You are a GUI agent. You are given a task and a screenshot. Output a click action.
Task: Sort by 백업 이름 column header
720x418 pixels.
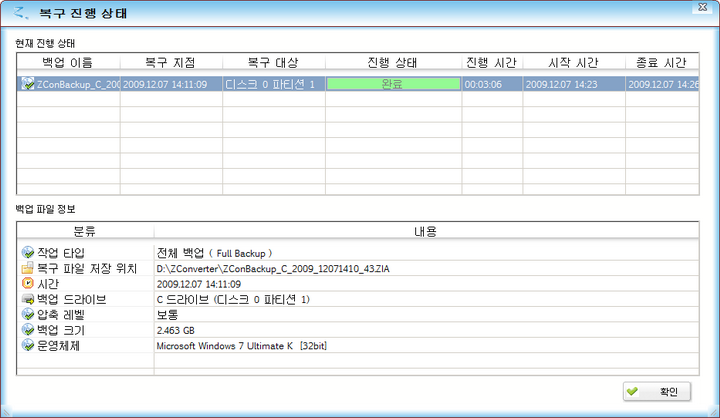pyautogui.click(x=68, y=62)
